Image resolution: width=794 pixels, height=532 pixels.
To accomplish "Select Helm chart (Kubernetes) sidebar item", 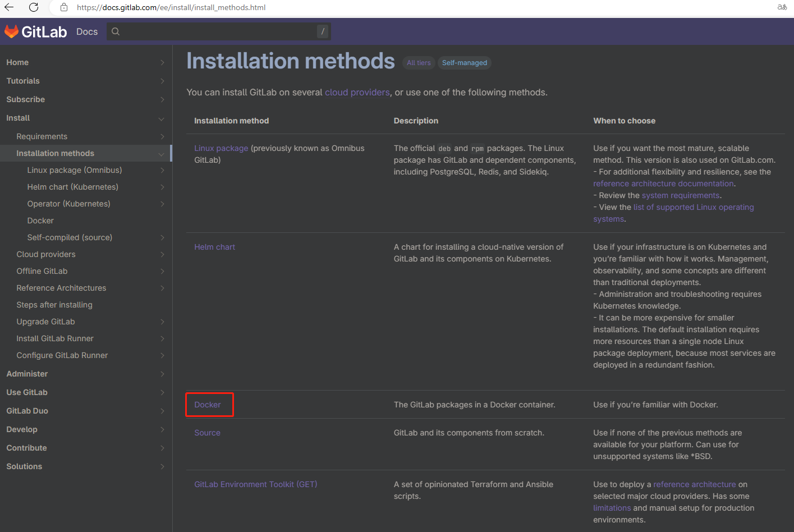I will pyautogui.click(x=73, y=187).
